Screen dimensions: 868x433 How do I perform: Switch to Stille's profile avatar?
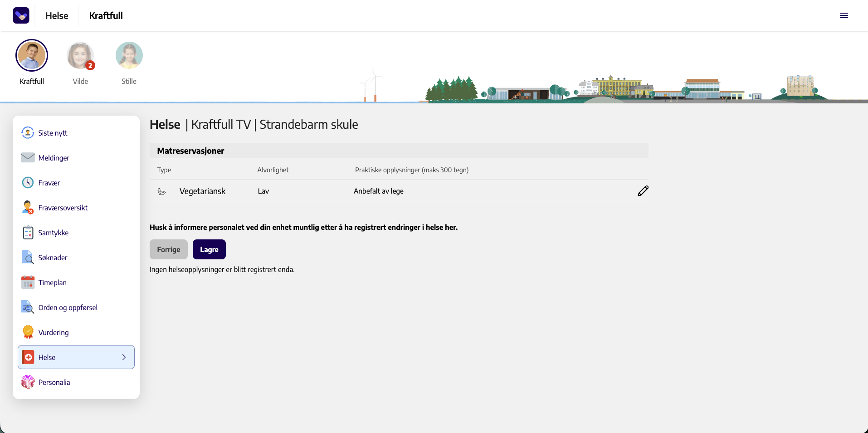129,55
